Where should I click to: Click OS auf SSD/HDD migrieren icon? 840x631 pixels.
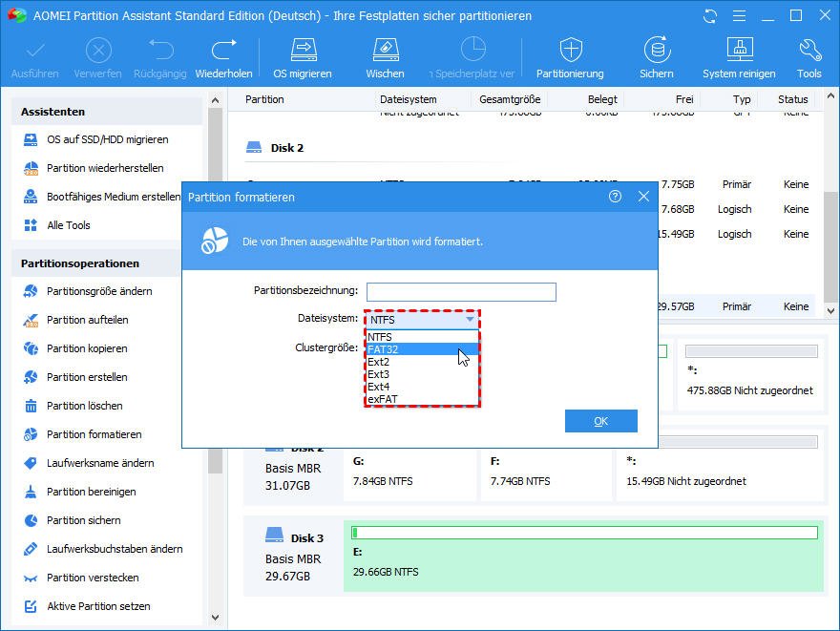point(31,139)
